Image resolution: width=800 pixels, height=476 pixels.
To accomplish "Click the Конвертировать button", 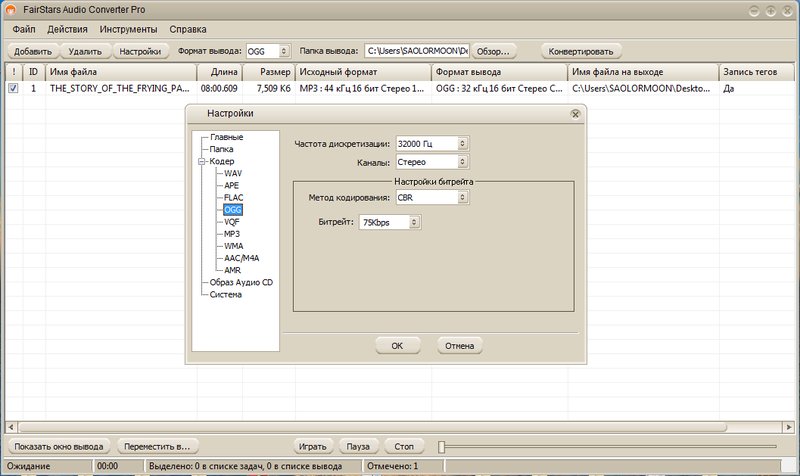I will click(581, 52).
